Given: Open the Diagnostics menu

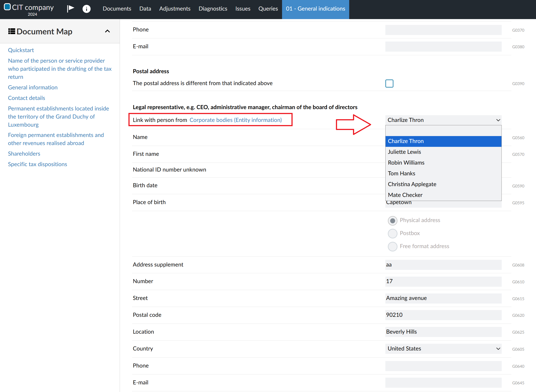Looking at the screenshot, I should (213, 9).
